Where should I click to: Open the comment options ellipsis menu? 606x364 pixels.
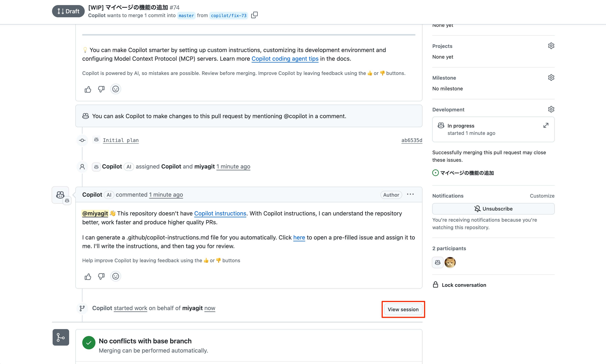point(410,195)
